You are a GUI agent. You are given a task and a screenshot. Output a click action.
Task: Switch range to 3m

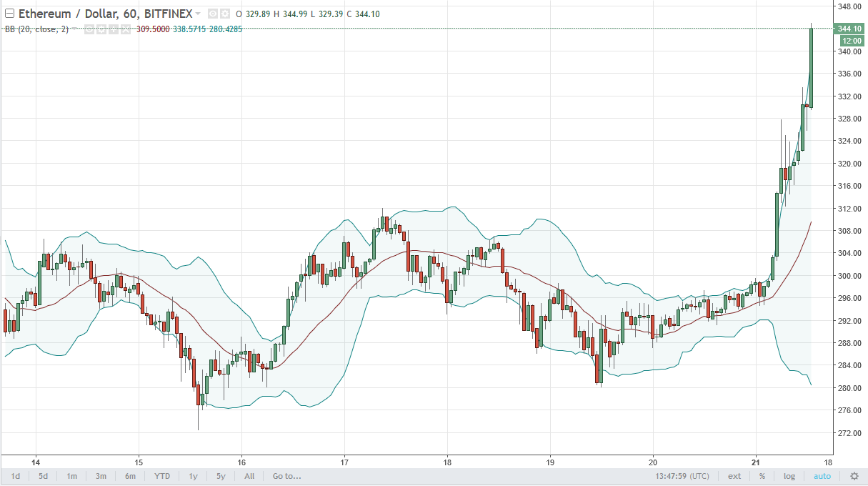[x=101, y=476]
